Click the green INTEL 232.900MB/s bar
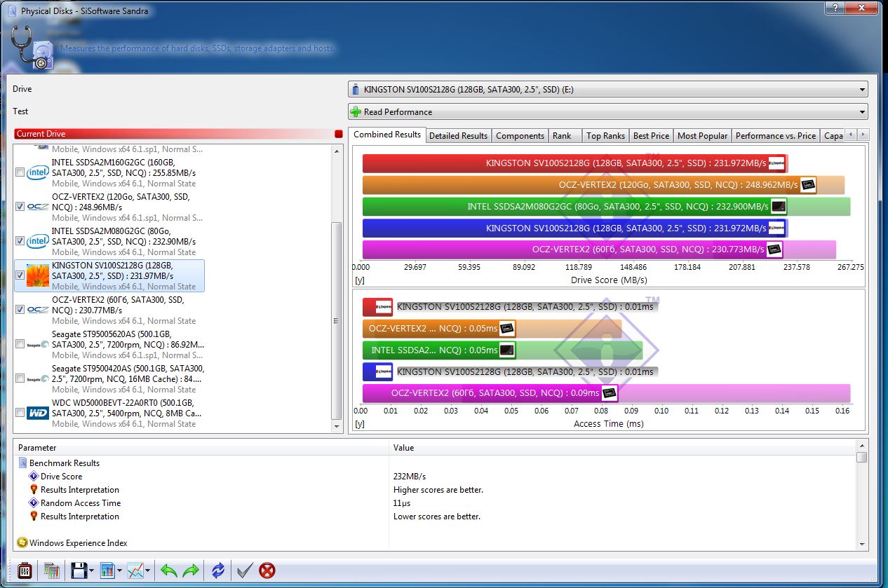The image size is (888, 588). pos(606,207)
